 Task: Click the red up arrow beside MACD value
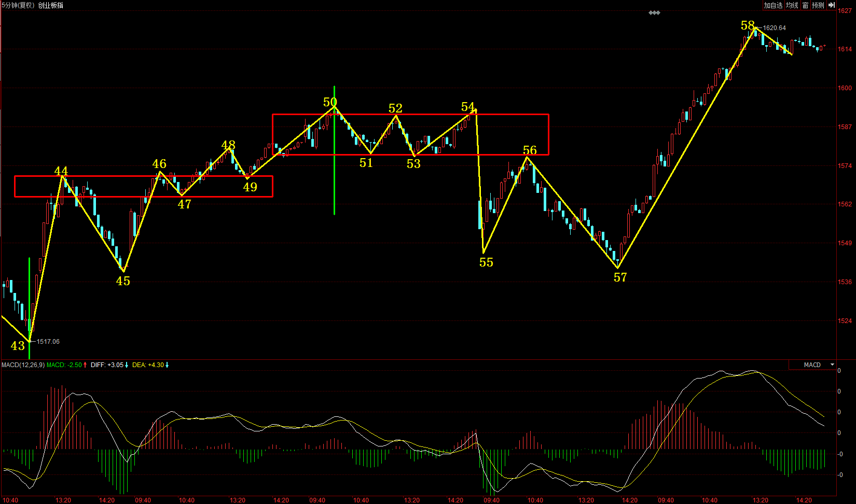coord(86,365)
